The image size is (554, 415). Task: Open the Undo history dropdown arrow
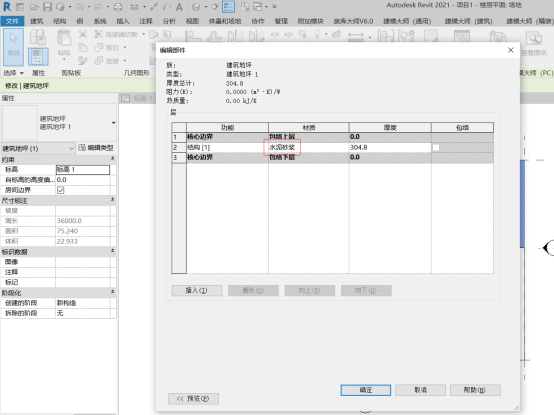(89, 7)
